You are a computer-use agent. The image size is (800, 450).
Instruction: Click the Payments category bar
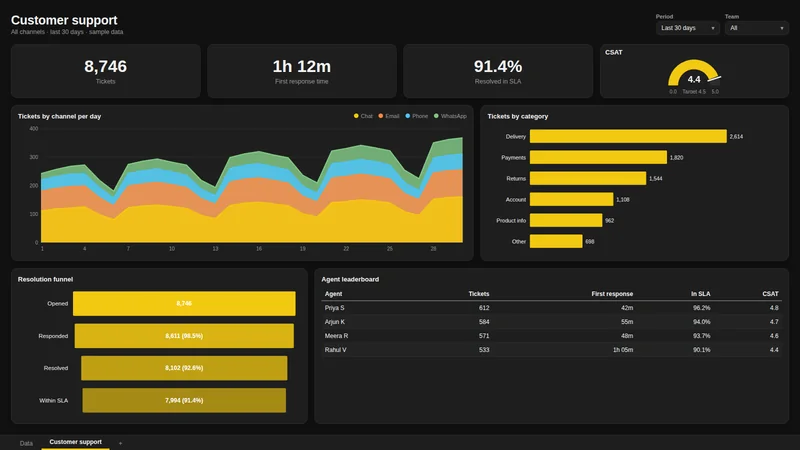point(598,157)
